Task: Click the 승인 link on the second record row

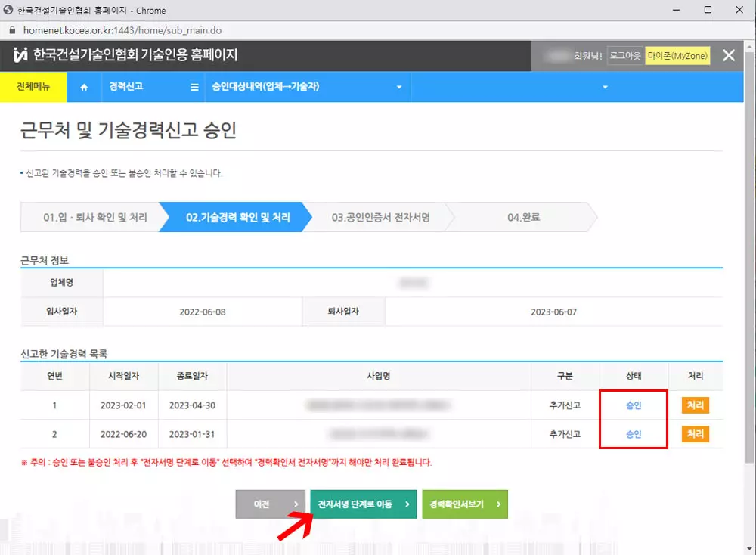Action: click(x=634, y=435)
